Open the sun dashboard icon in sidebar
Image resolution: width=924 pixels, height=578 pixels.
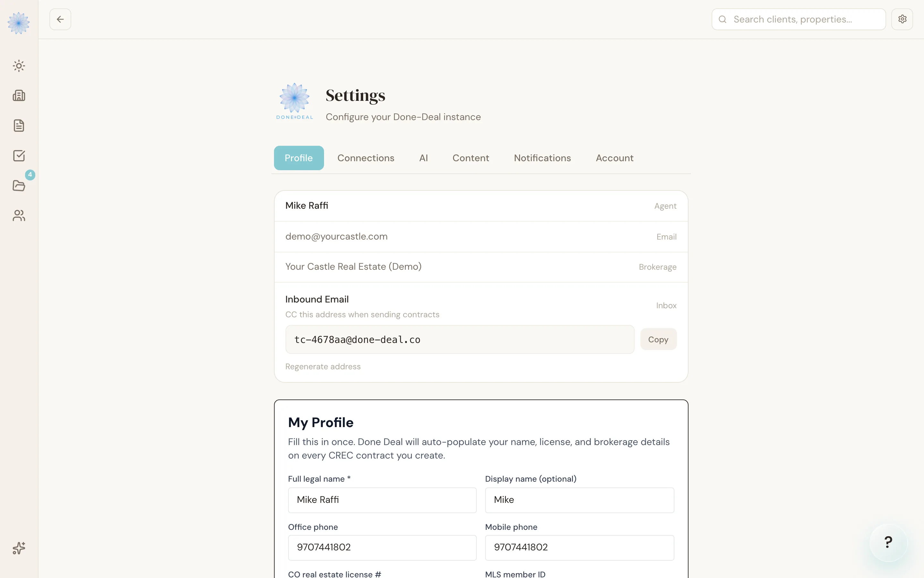[19, 66]
